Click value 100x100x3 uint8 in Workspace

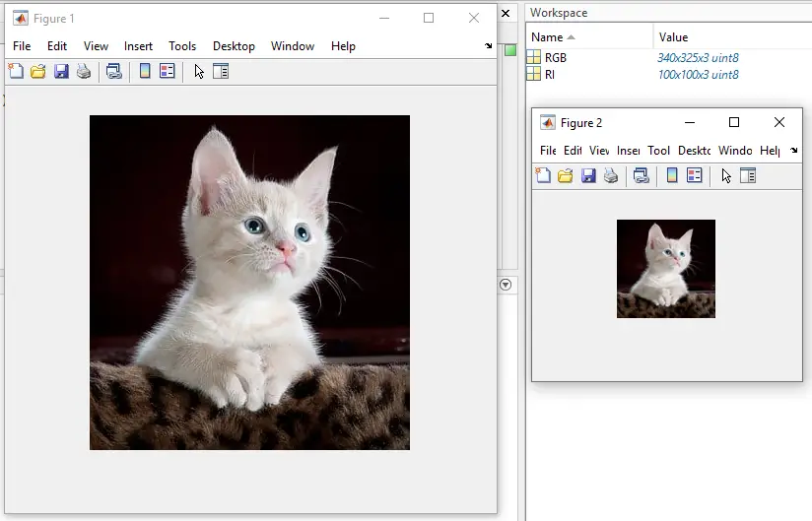tap(698, 75)
